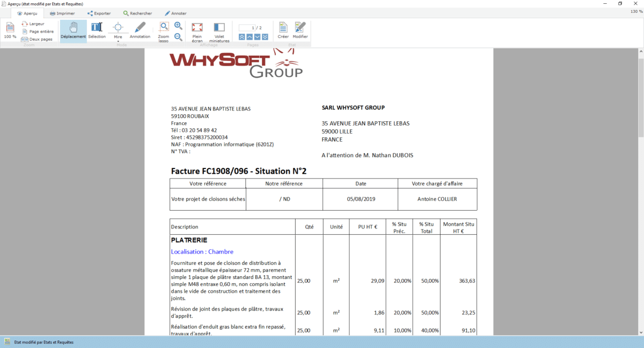The image size is (644, 348).
Task: Set zoom to 100 % with the page icon
Action: [x=10, y=31]
